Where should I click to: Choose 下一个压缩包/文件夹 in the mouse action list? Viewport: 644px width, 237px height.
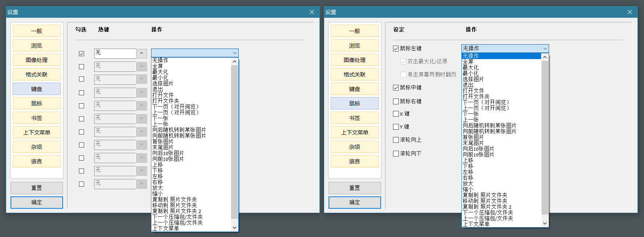[502, 212]
